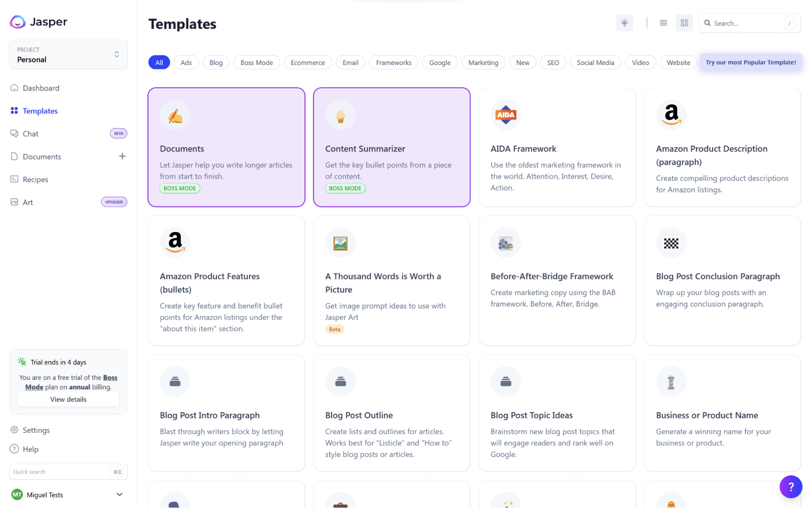Filter templates by SEO
This screenshot has width=812, height=508.
click(x=553, y=62)
